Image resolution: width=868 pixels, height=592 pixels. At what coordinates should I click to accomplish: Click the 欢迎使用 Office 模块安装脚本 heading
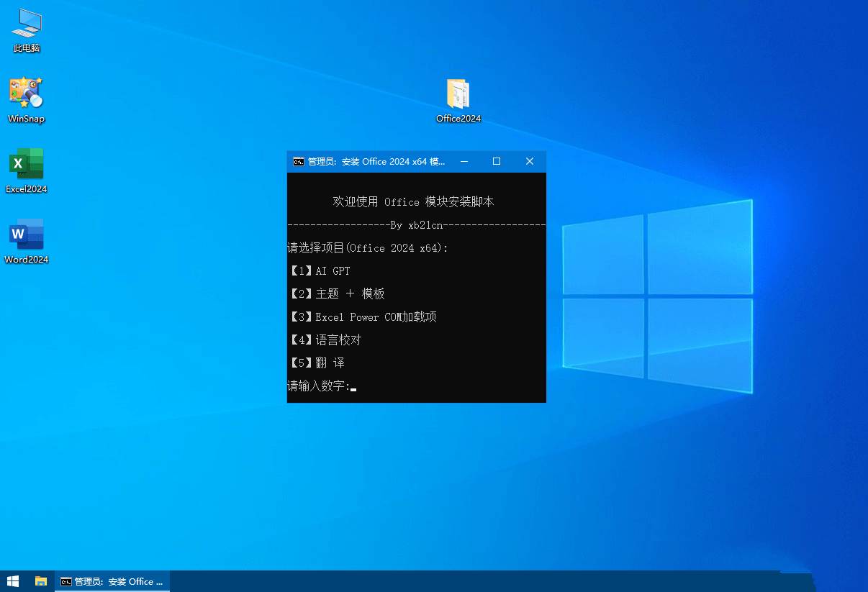coord(413,202)
